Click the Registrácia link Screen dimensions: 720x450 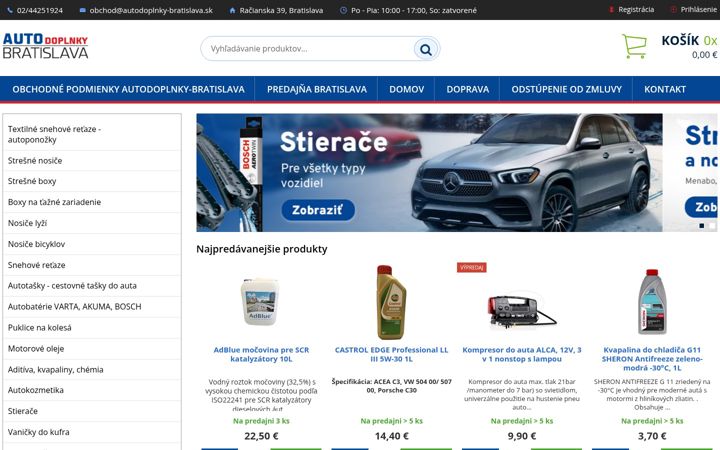(x=636, y=10)
